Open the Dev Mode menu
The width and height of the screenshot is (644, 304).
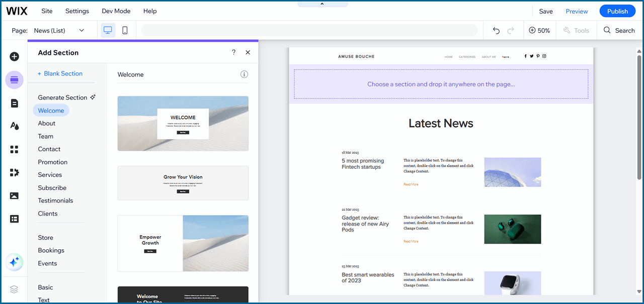116,11
